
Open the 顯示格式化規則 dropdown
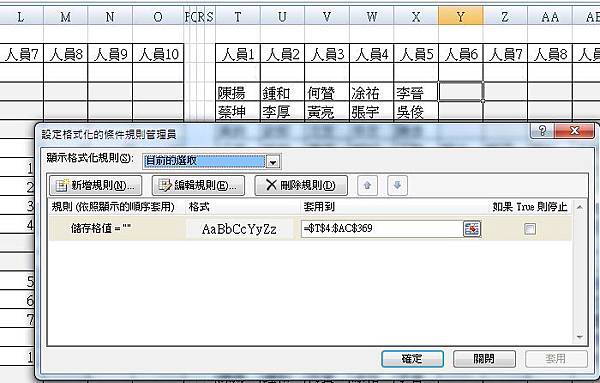coord(273,162)
